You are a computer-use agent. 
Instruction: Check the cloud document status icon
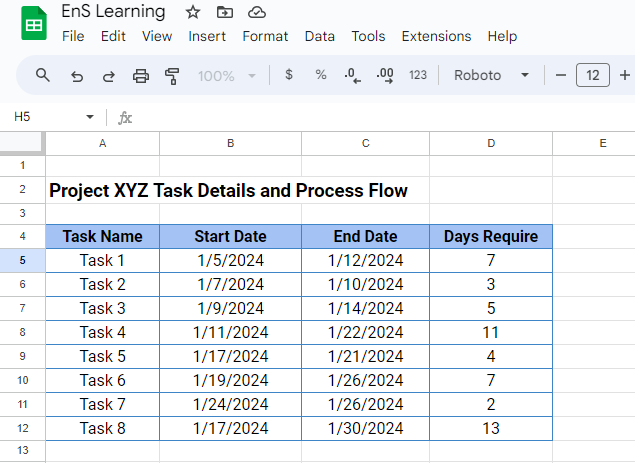(257, 12)
